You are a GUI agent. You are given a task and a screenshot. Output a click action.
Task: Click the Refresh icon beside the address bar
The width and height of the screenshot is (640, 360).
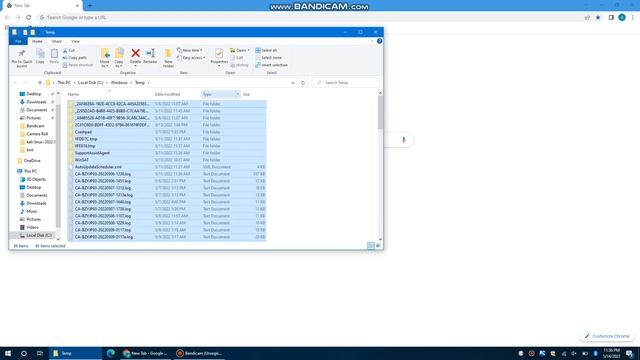point(303,83)
